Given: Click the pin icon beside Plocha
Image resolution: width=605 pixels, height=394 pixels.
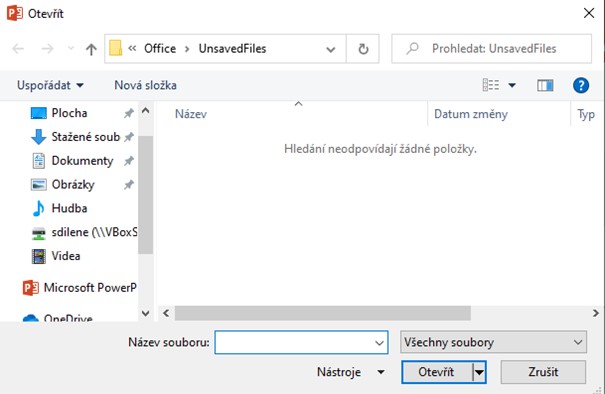Looking at the screenshot, I should click(x=128, y=113).
